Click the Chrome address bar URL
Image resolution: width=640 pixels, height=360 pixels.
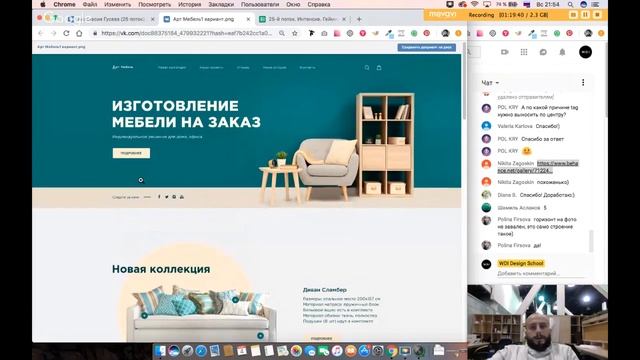tap(186, 33)
